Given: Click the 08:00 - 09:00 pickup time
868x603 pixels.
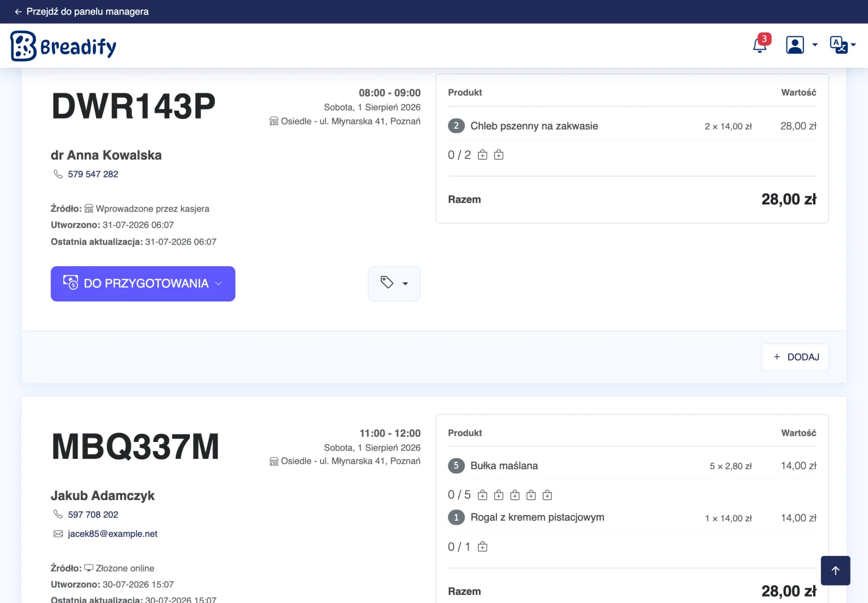Looking at the screenshot, I should [x=390, y=93].
